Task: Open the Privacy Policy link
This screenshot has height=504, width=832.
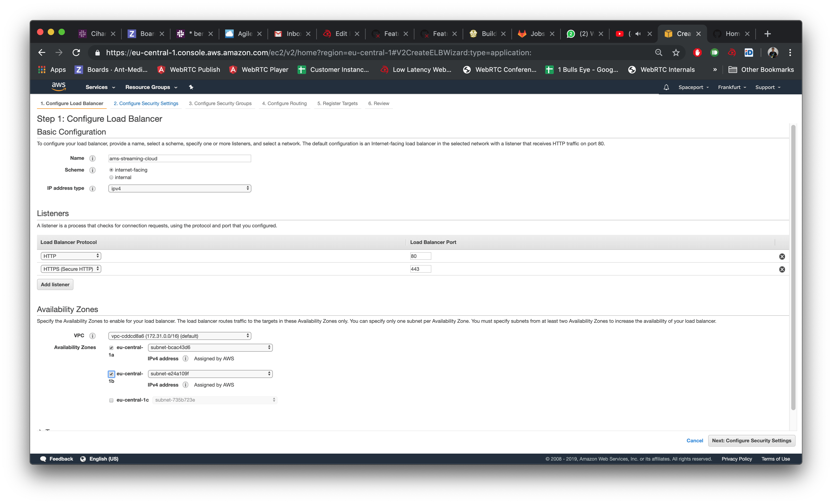Action: [736, 459]
